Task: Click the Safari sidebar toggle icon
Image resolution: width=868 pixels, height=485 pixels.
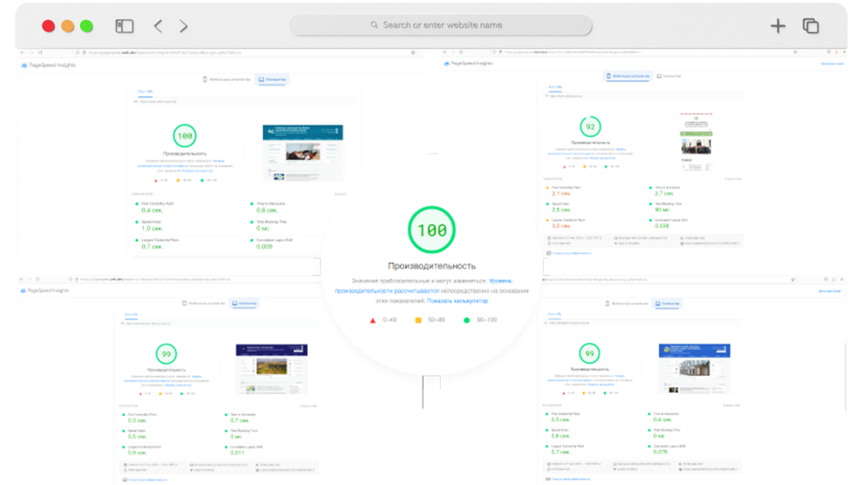Action: click(x=124, y=26)
